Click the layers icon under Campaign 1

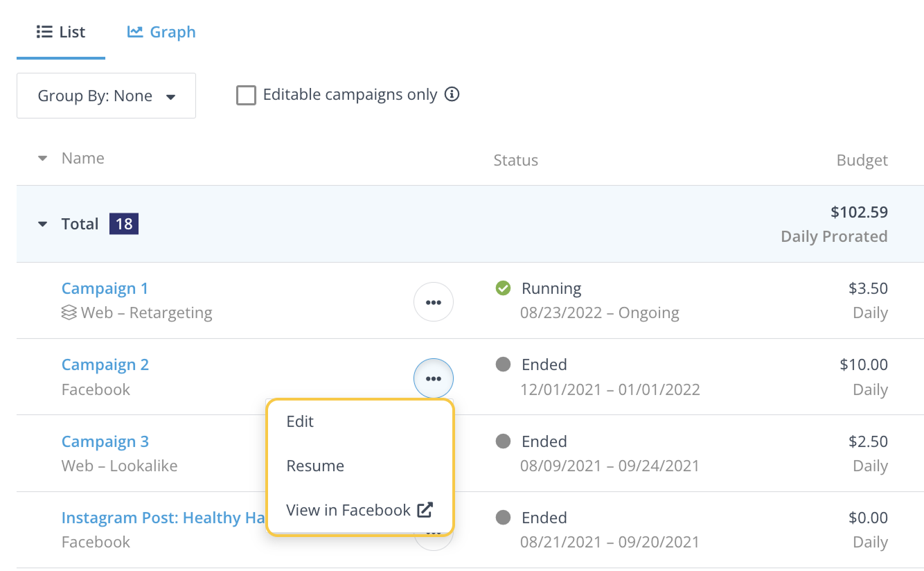pyautogui.click(x=69, y=313)
